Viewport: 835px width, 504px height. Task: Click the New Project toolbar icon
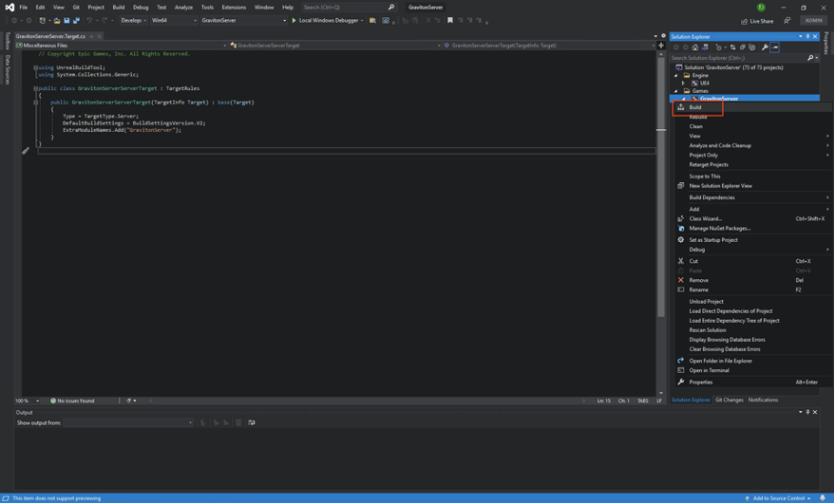[x=43, y=20]
